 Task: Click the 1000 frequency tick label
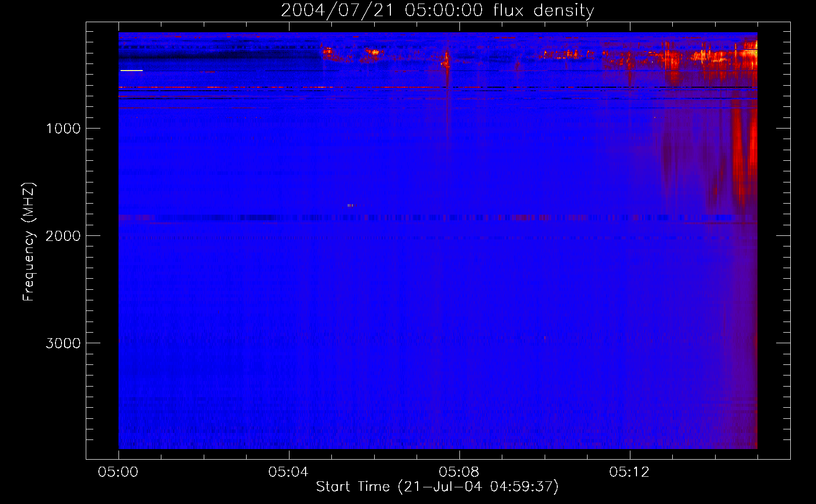(x=63, y=129)
